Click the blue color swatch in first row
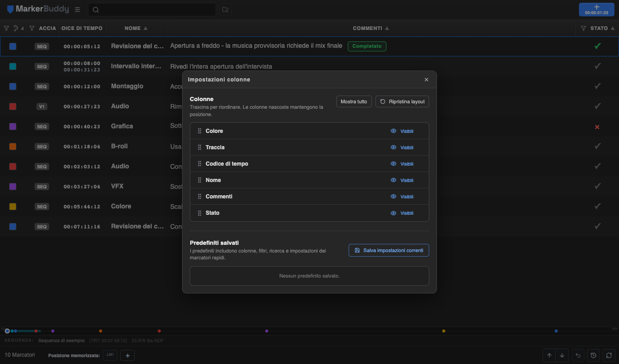The width and height of the screenshot is (619, 364). [x=13, y=46]
